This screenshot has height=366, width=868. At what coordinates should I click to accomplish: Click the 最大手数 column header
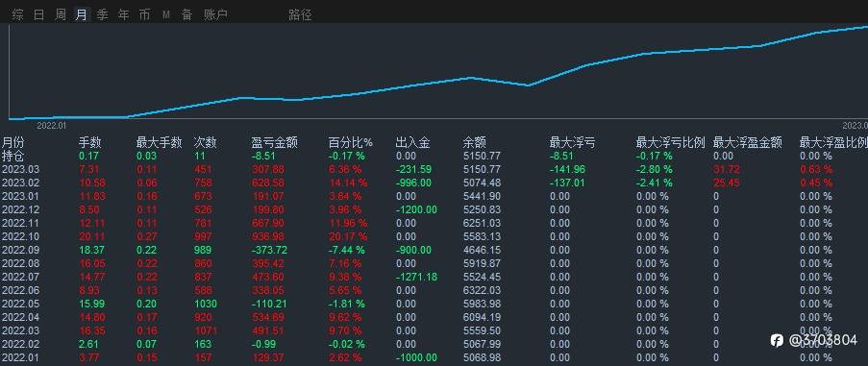point(159,142)
